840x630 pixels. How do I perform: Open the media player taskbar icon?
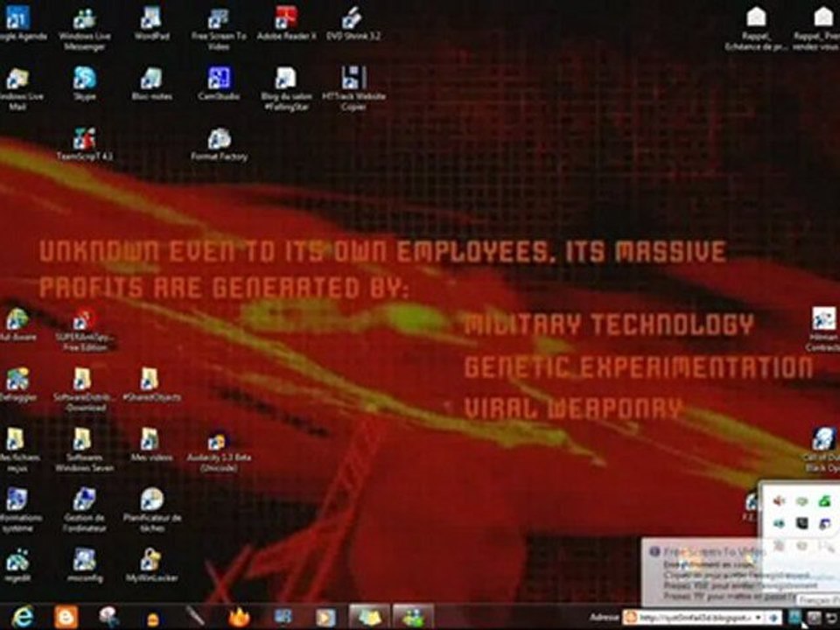click(325, 617)
